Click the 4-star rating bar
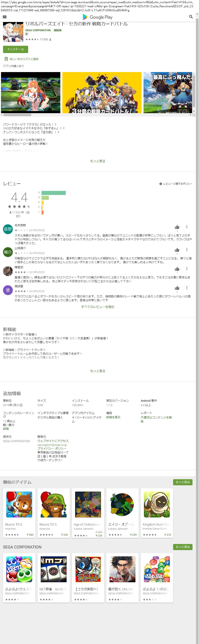 pyautogui.click(x=45, y=198)
